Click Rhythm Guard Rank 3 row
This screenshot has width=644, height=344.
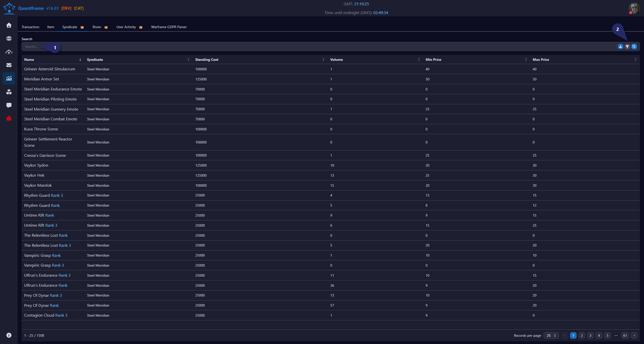[x=331, y=195]
